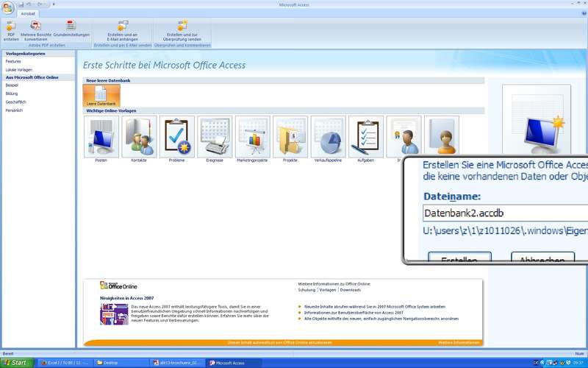Click the help icon at ribbon right

584,13
